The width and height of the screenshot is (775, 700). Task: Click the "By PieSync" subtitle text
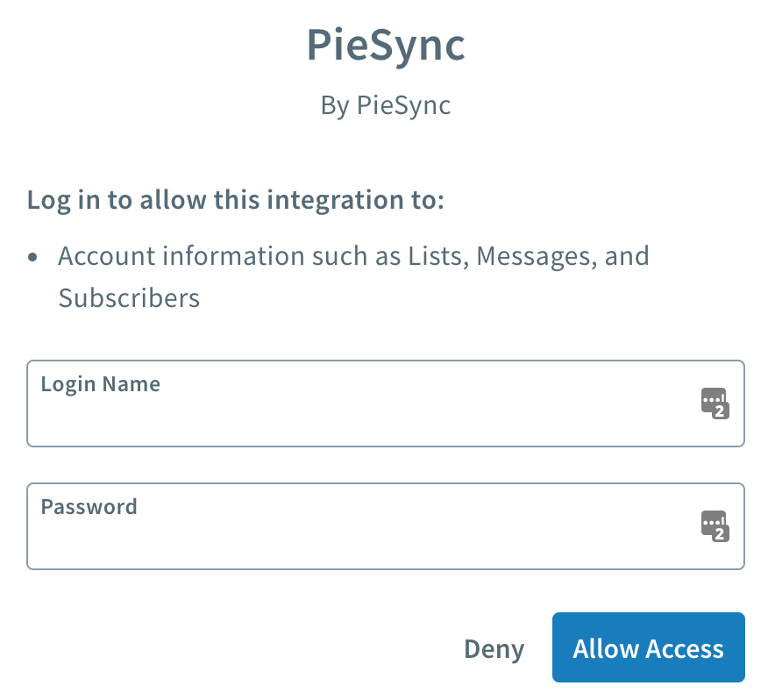pyautogui.click(x=386, y=105)
